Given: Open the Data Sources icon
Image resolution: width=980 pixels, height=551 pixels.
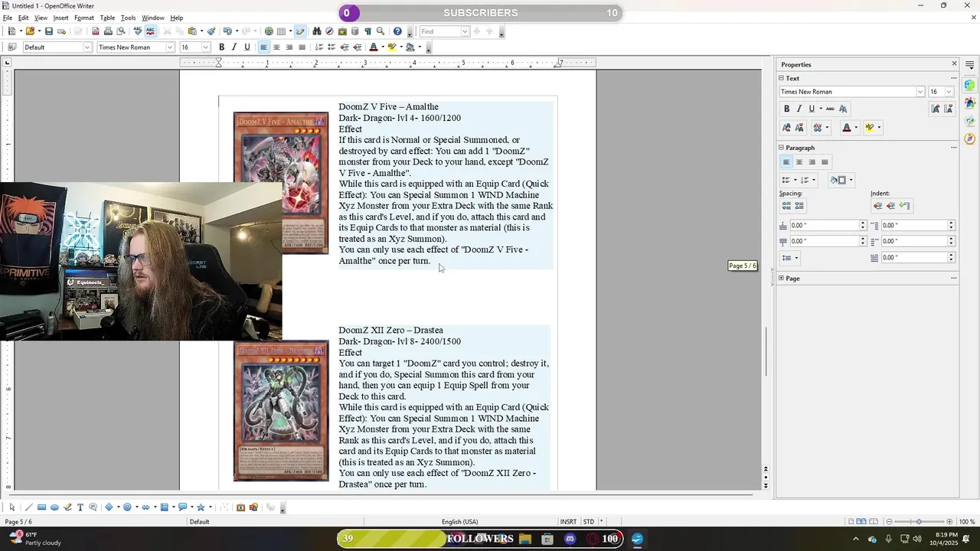Looking at the screenshot, I should tap(354, 31).
